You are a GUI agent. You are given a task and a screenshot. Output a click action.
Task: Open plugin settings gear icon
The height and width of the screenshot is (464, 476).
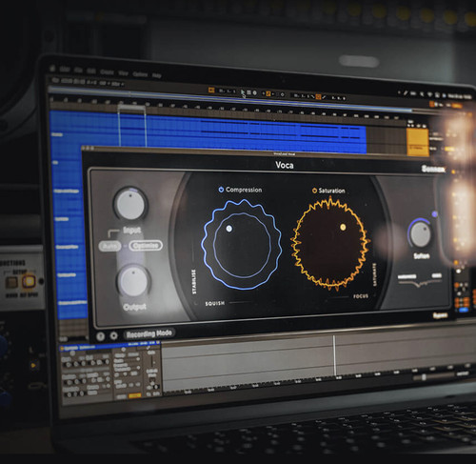pyautogui.click(x=113, y=335)
